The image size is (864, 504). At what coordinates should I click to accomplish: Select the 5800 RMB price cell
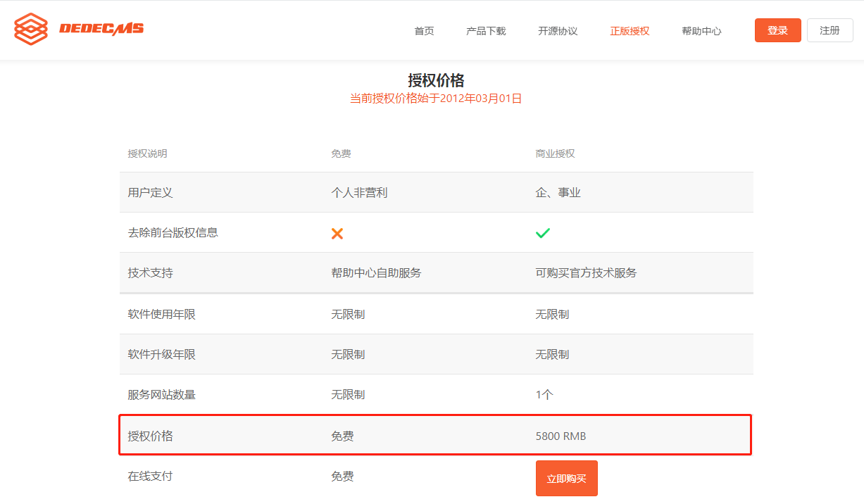pos(561,436)
